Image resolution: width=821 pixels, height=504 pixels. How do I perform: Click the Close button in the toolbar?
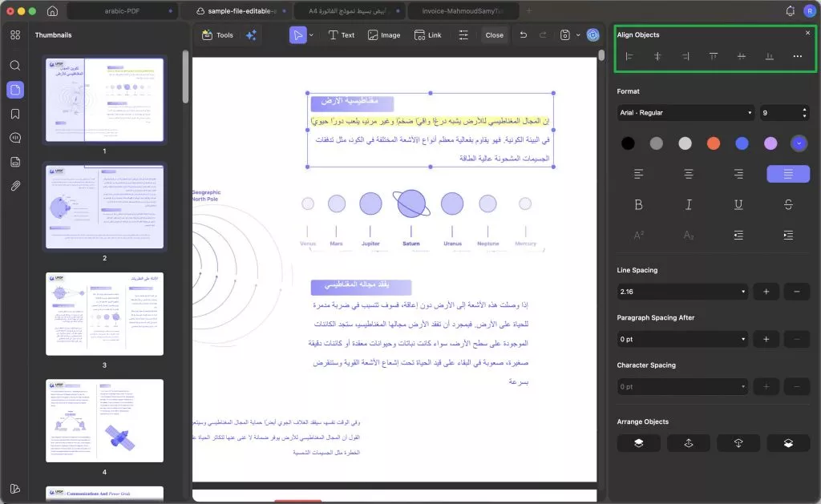point(494,34)
